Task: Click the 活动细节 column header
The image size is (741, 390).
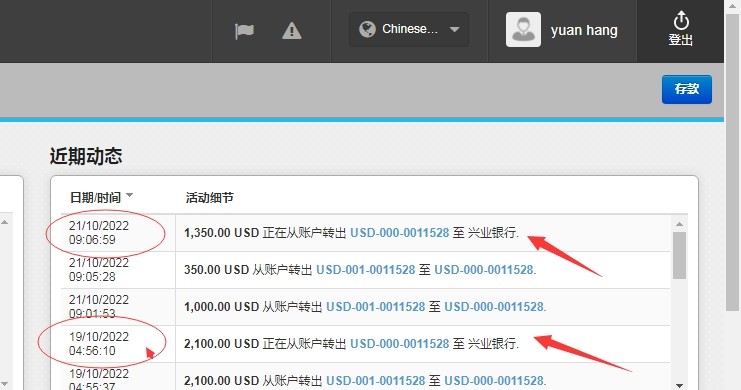Action: point(209,198)
